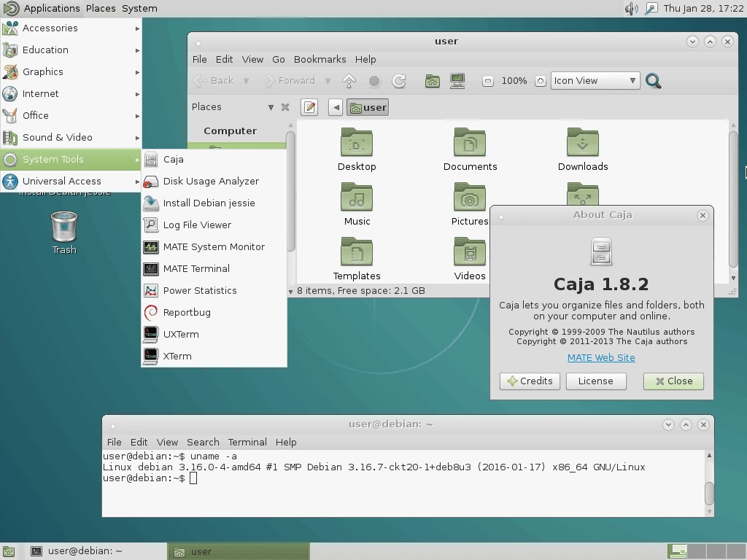Click the Reportbug Debian swirl icon
This screenshot has width=747, height=560.
pyautogui.click(x=151, y=312)
